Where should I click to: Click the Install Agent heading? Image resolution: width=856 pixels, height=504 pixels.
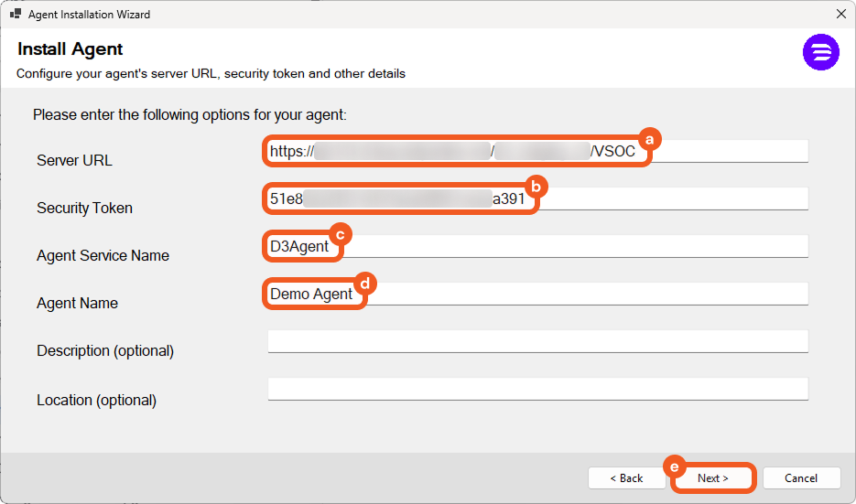point(70,49)
